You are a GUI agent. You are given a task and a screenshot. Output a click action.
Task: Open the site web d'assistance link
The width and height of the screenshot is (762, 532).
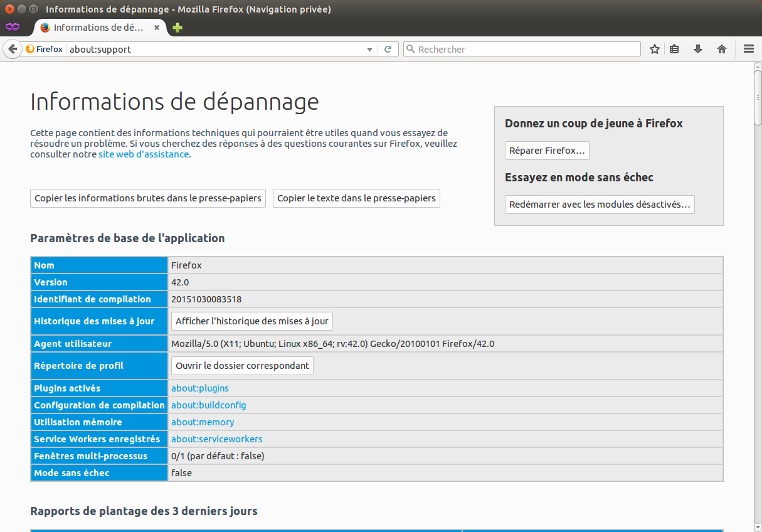[x=144, y=154]
